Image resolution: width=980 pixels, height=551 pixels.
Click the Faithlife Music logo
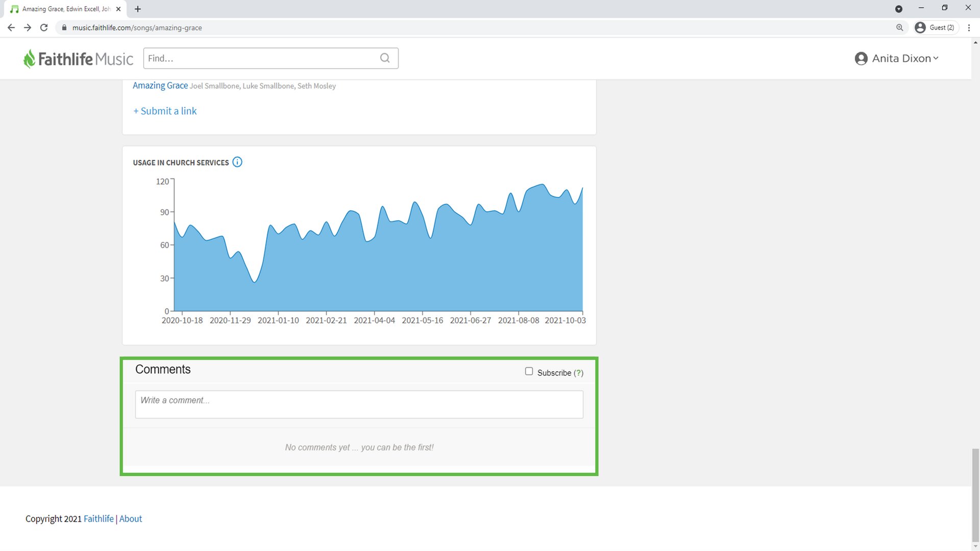click(x=78, y=59)
